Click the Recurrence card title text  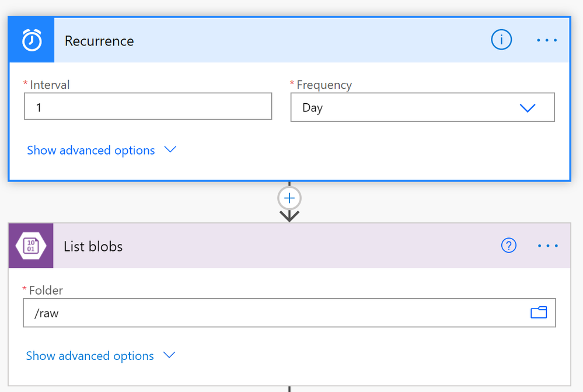pyautogui.click(x=99, y=41)
